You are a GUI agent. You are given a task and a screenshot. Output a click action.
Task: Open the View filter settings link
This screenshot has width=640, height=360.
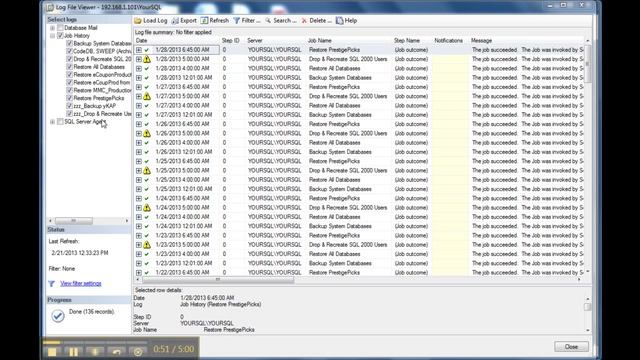click(x=81, y=283)
